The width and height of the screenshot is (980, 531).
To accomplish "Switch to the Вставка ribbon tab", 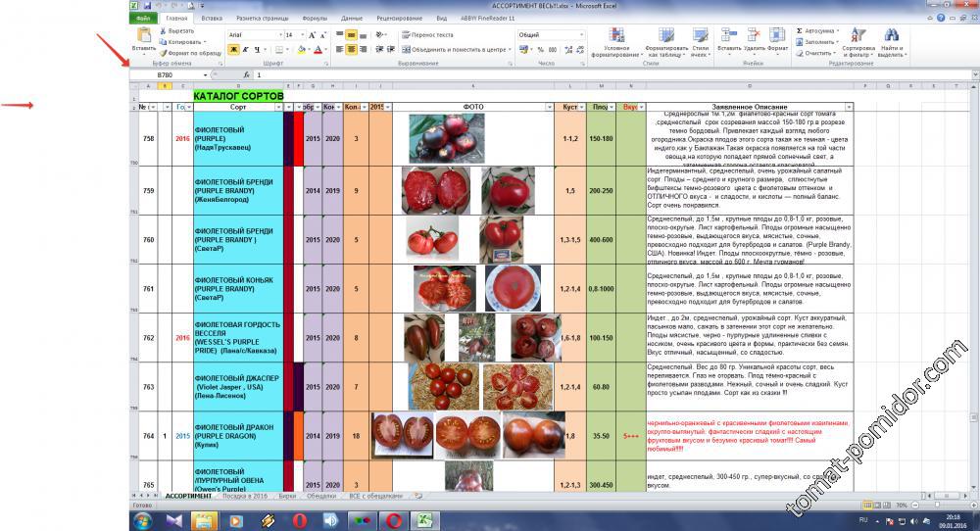I will pos(212,18).
